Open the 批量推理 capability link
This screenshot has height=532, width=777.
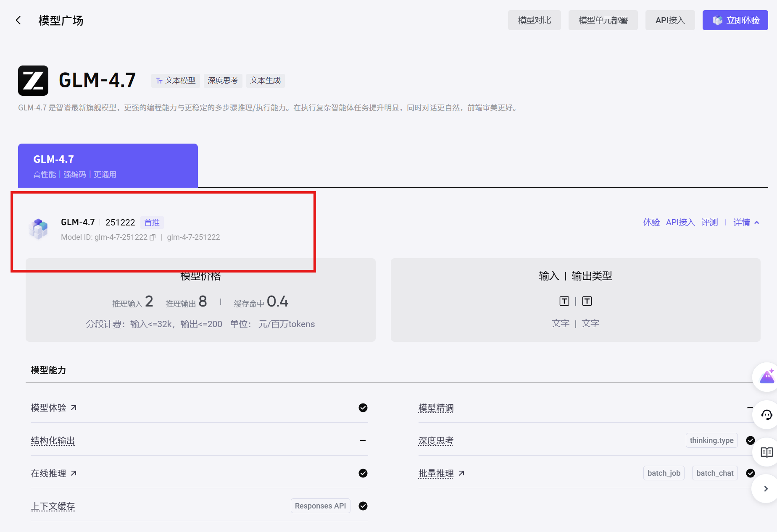point(436,473)
